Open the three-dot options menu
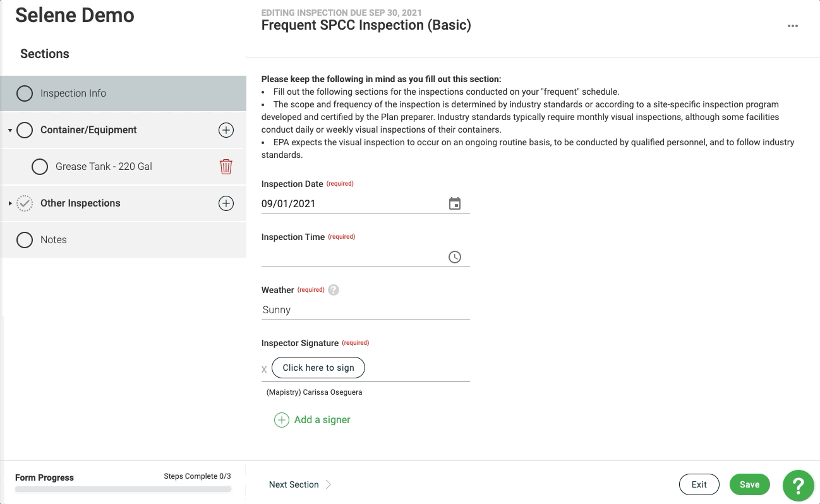Image resolution: width=820 pixels, height=504 pixels. coord(793,26)
